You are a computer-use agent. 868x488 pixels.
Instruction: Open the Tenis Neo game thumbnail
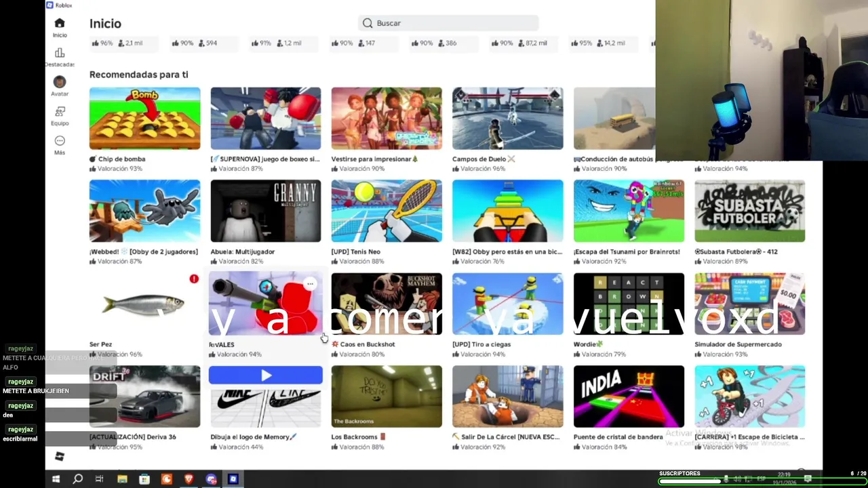tap(387, 211)
